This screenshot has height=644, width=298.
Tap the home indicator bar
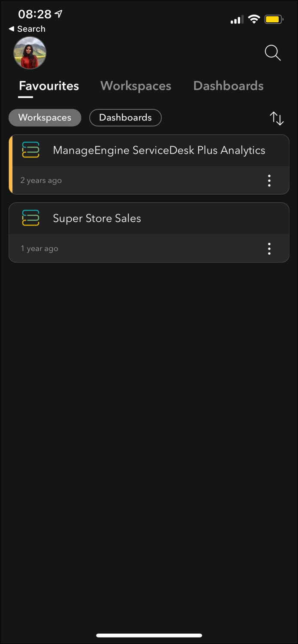[x=149, y=635]
